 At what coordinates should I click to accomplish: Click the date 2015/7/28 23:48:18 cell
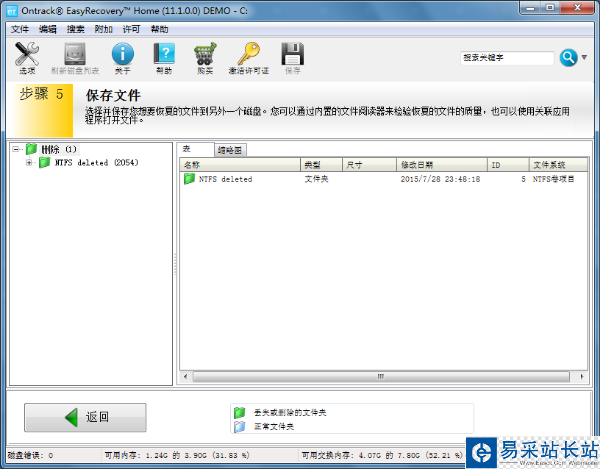point(440,179)
